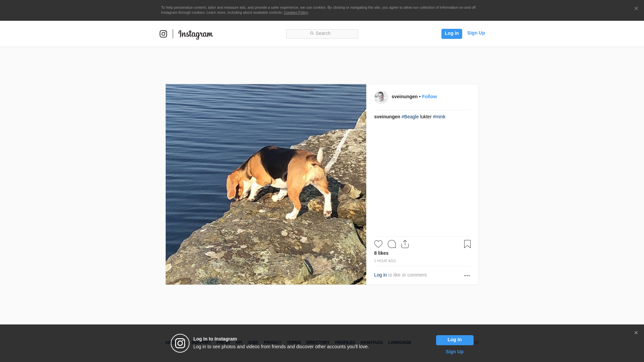Screen dimensions: 644x362
Task: Open the PRIVACY footer link
Action: (x=272, y=343)
